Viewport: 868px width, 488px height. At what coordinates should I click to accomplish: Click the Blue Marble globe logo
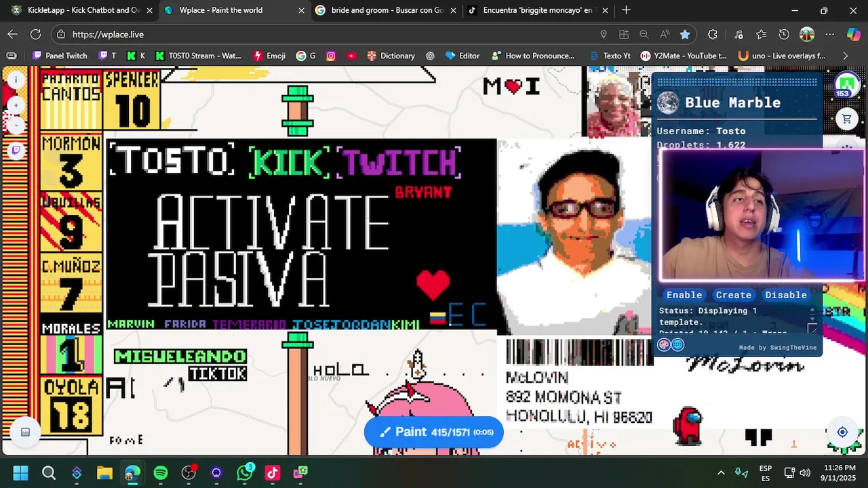(x=668, y=103)
